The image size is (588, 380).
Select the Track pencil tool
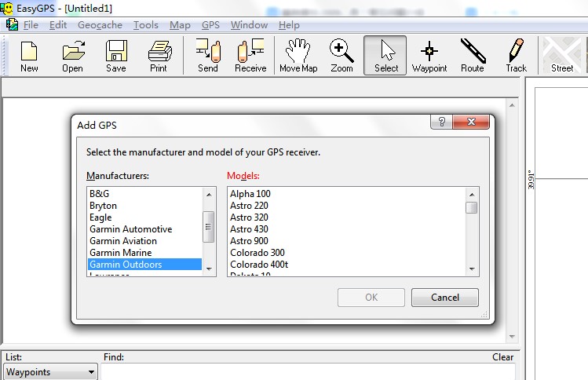[x=516, y=55]
